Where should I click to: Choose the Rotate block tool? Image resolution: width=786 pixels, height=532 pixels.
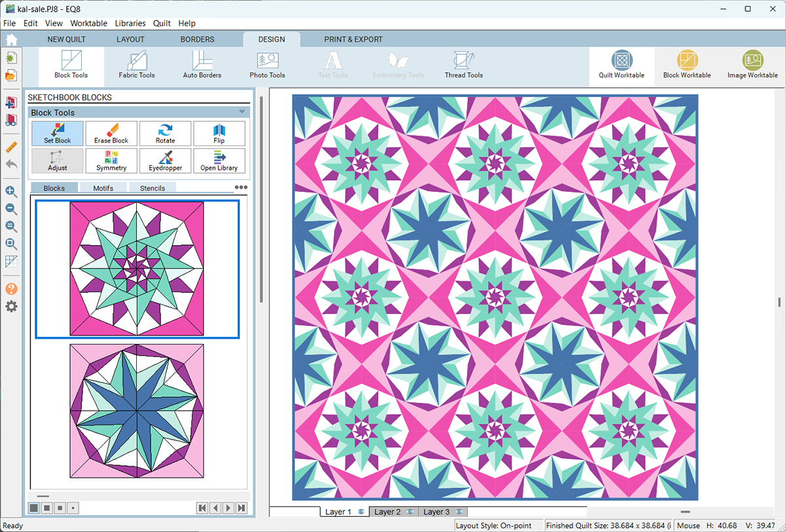click(165, 133)
